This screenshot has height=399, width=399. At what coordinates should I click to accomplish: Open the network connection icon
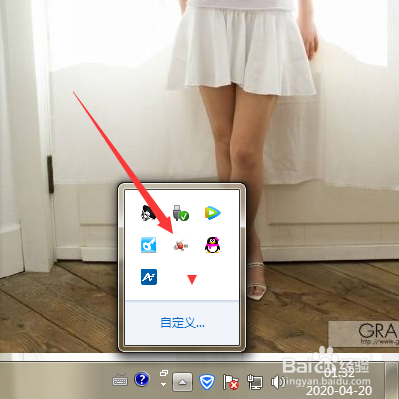(255, 382)
